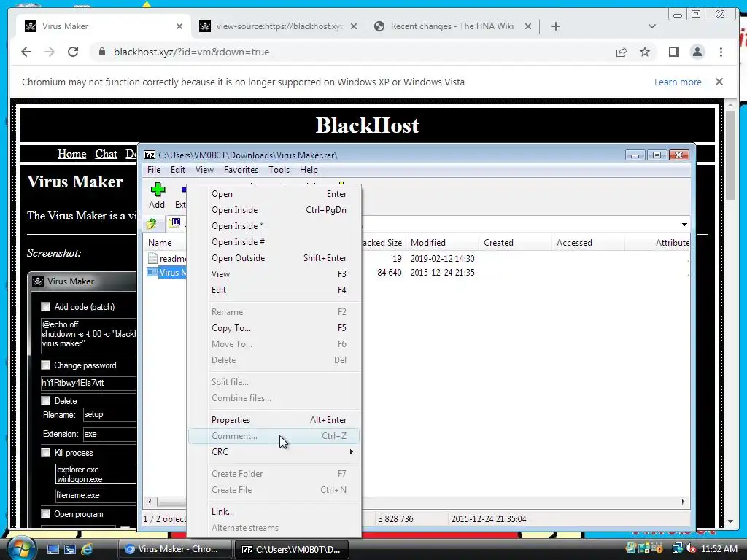747x560 pixels.
Task: Dismiss the Chromium unsupported warning bar
Action: tap(719, 82)
